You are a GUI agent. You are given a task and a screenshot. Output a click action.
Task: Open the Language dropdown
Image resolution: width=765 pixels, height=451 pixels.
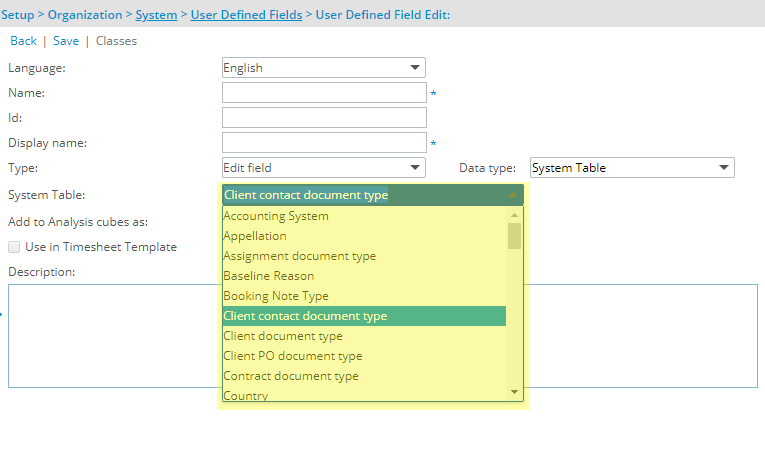click(x=323, y=68)
